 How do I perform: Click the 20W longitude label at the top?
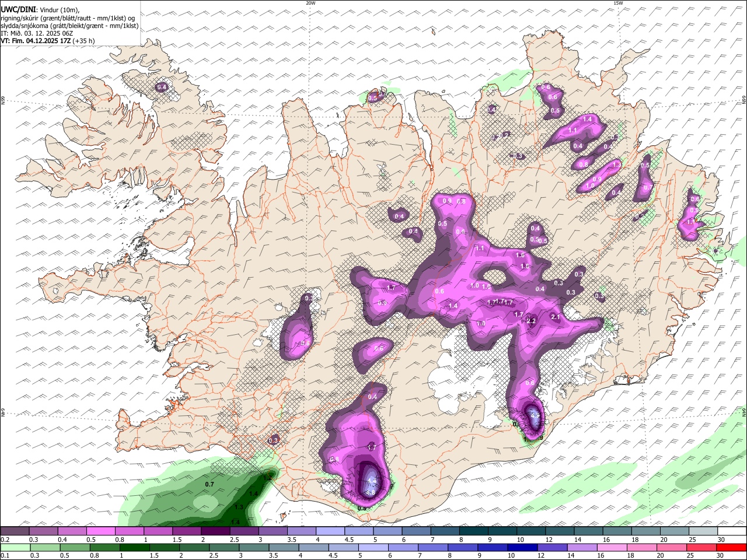pos(310,3)
